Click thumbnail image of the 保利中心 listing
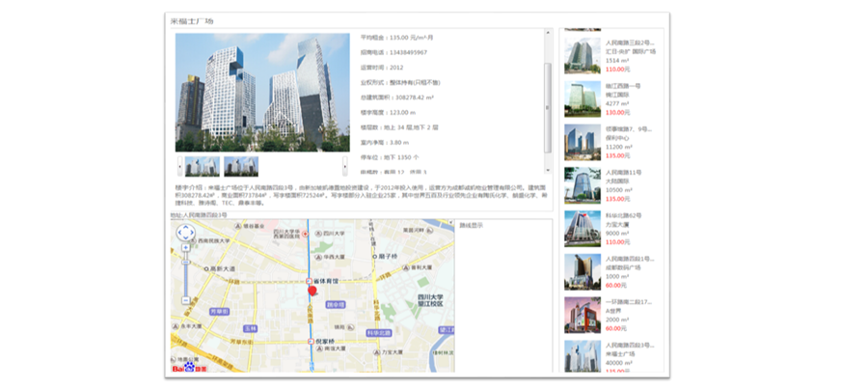This screenshot has width=868, height=390. pos(583,142)
